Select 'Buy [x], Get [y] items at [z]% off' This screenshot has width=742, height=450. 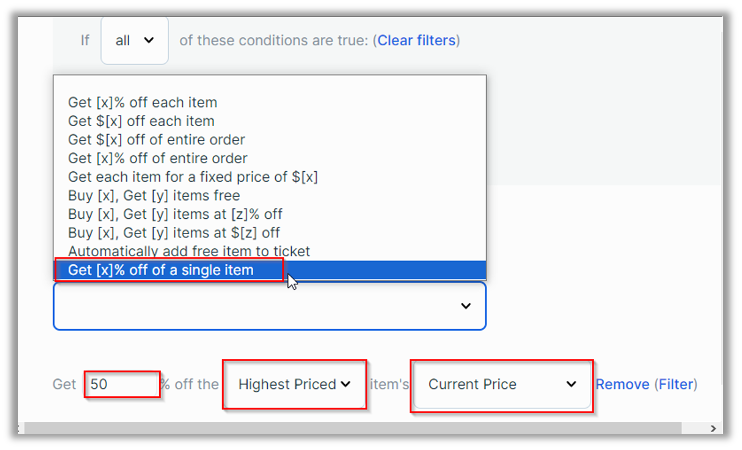(175, 214)
